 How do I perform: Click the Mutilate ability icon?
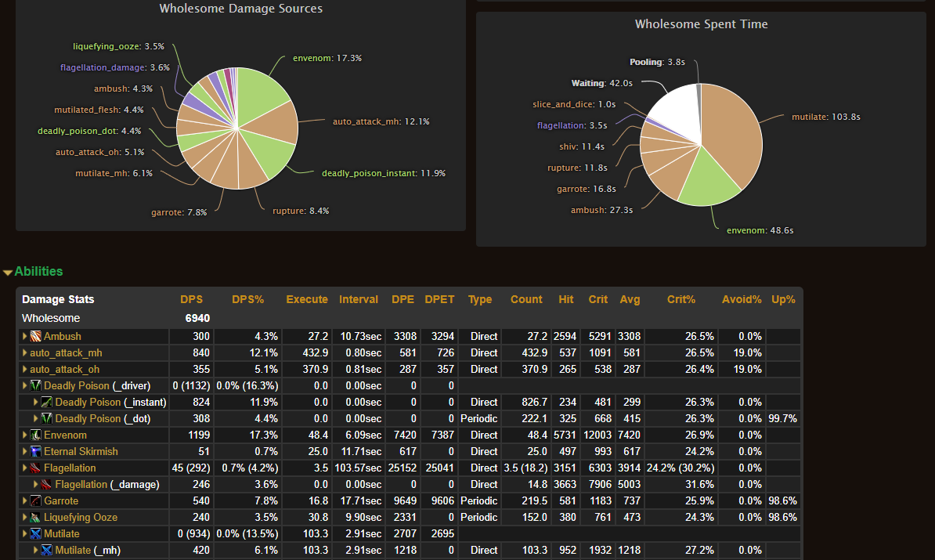pos(36,533)
